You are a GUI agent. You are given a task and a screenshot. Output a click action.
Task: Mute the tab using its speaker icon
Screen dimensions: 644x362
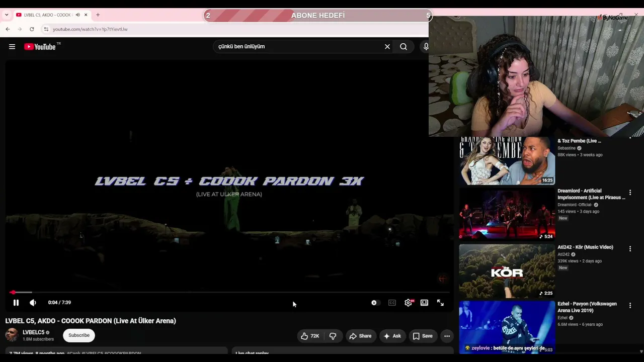(77, 15)
